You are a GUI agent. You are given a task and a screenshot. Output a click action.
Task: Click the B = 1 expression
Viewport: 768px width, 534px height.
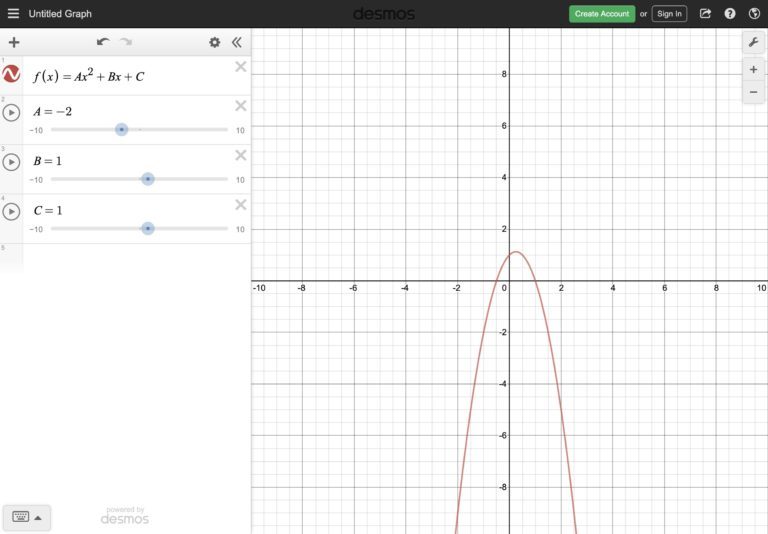pos(48,161)
